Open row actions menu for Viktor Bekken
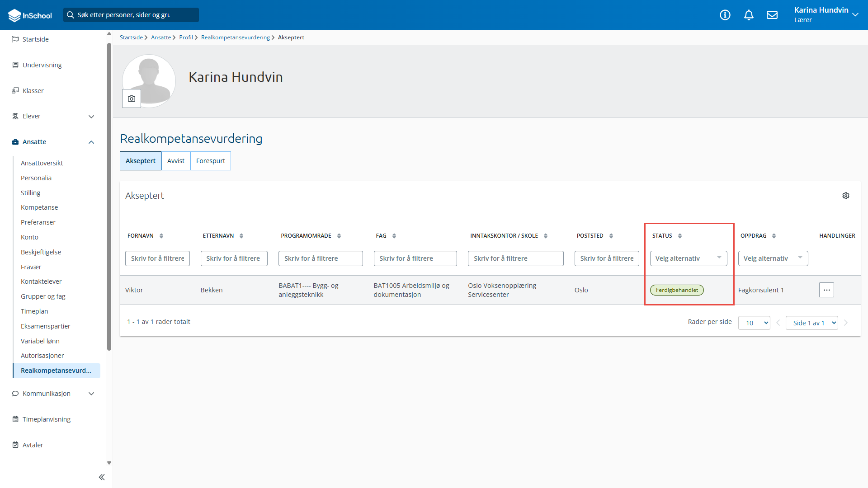This screenshot has width=868, height=488. tap(826, 290)
